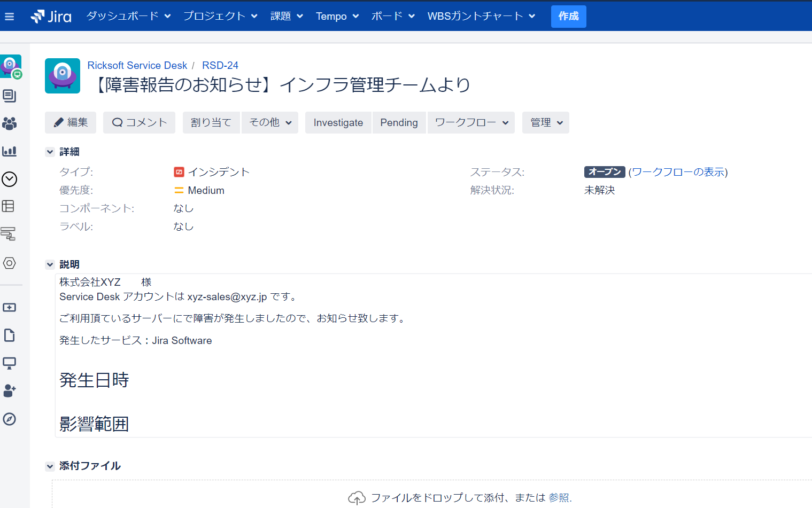Open the ボード dropdown menu
Screen dimensions: 812x508
coord(393,16)
